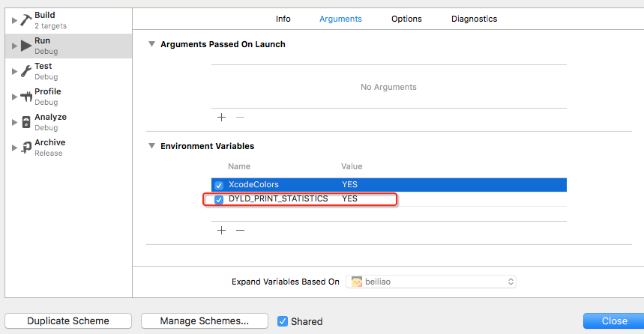Collapse the Environment Variables section
Image resolution: width=644 pixels, height=334 pixels.
coord(152,146)
